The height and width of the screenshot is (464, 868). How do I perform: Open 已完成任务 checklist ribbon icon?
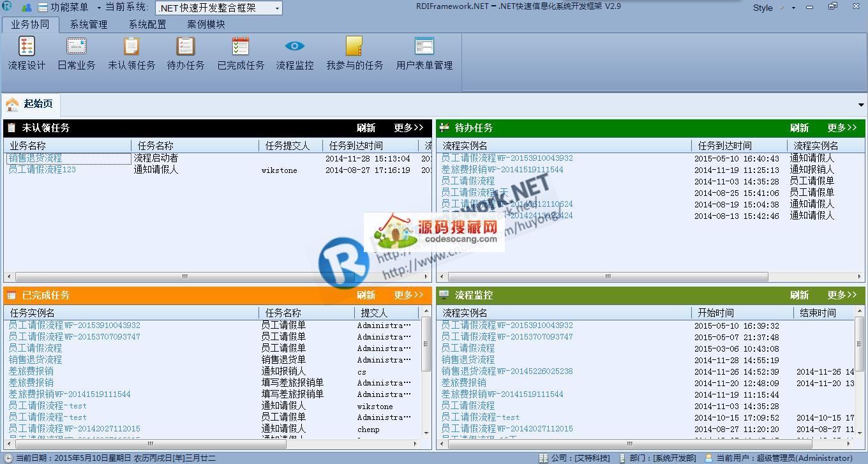241,47
